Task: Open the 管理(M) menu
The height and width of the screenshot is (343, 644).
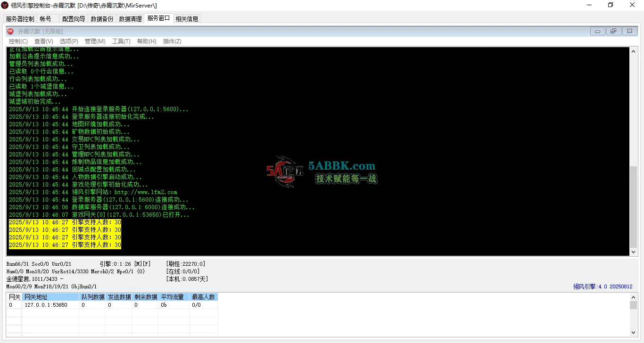Action: 95,41
